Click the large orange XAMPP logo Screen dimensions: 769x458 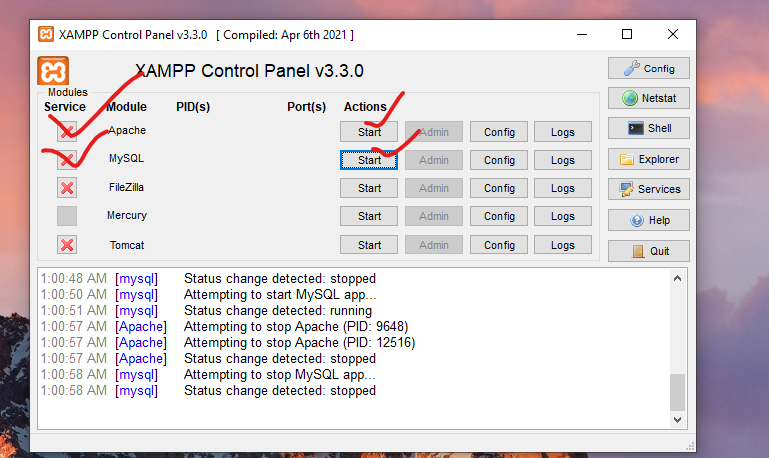[x=53, y=71]
